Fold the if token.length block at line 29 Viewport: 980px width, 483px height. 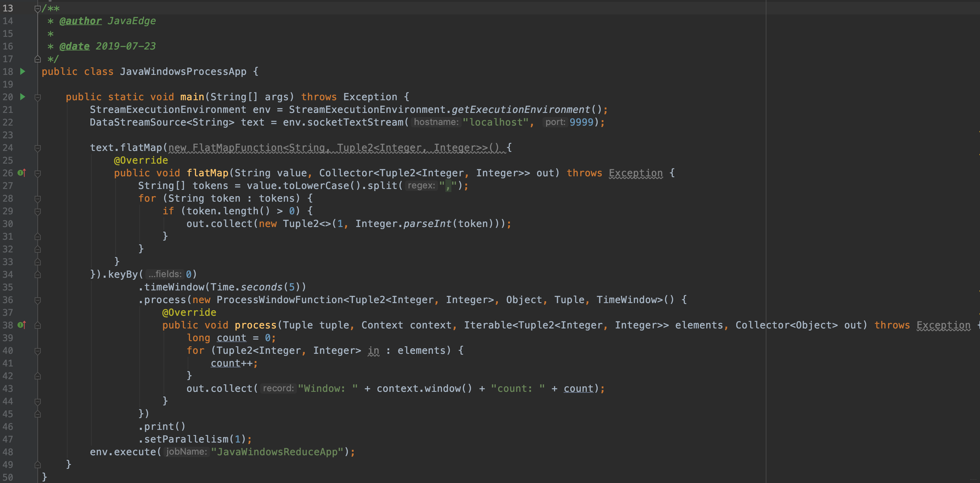click(x=38, y=212)
